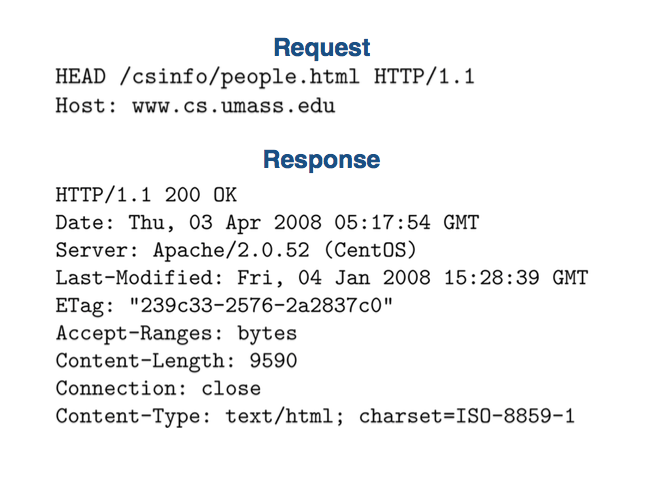Click the www.cs.umass.edu hostname

point(234,105)
